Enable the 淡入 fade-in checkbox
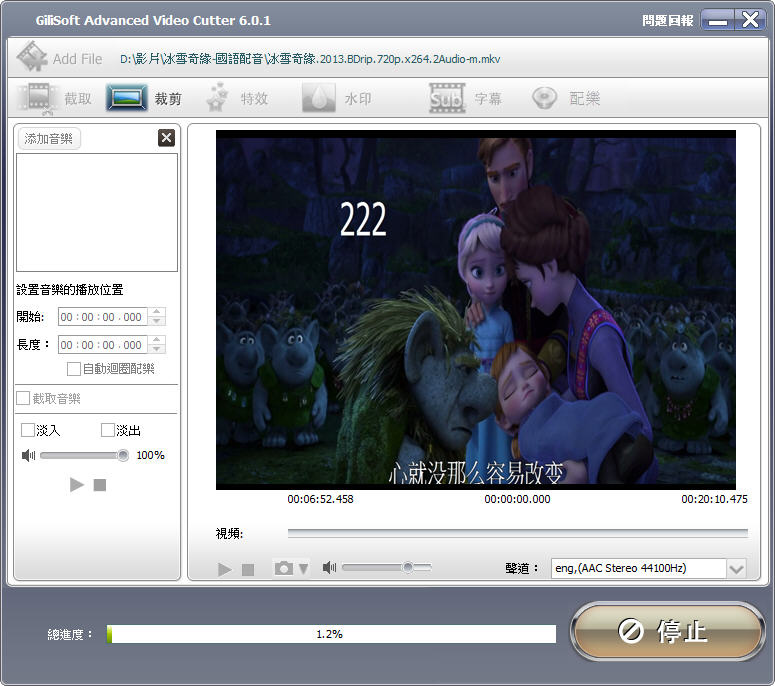The height and width of the screenshot is (686, 775). point(28,430)
